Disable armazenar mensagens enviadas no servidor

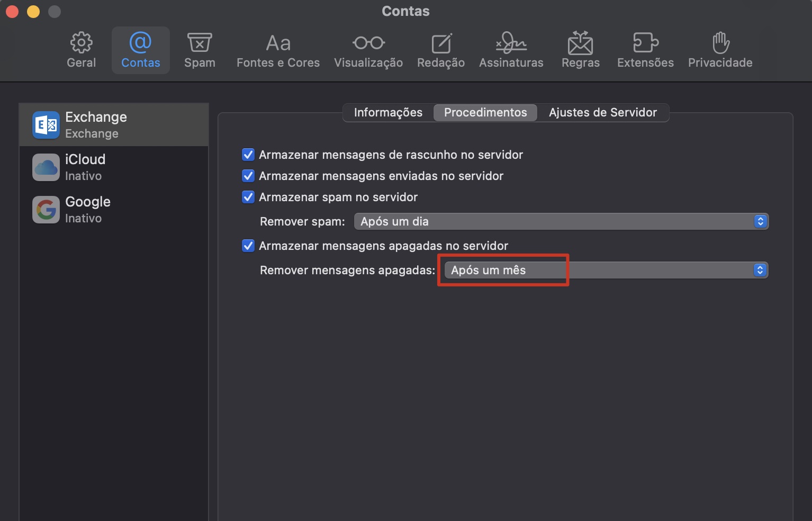click(x=248, y=176)
